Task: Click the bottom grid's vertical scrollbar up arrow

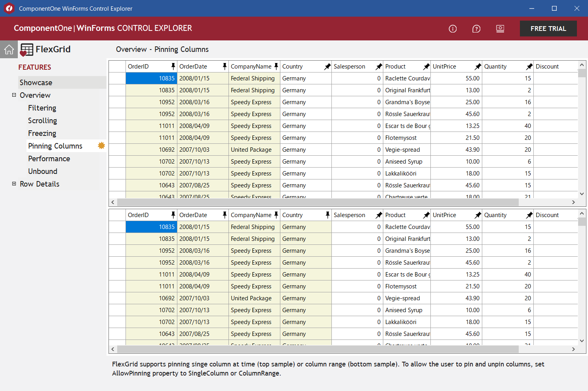Action: pyautogui.click(x=582, y=214)
